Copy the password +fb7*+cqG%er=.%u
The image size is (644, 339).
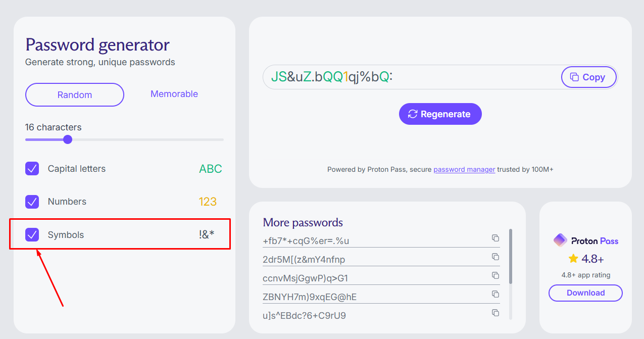496,238
